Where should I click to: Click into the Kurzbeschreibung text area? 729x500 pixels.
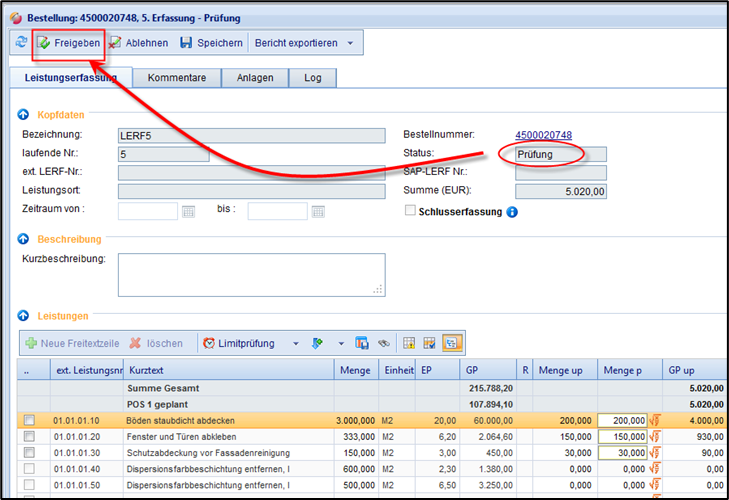point(251,274)
